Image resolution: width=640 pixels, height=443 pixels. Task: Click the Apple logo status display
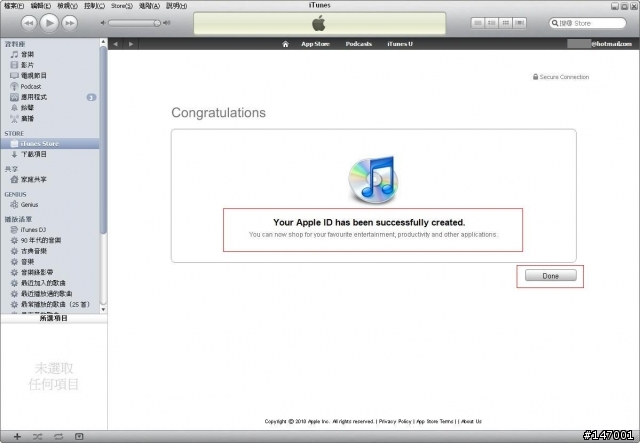(319, 23)
